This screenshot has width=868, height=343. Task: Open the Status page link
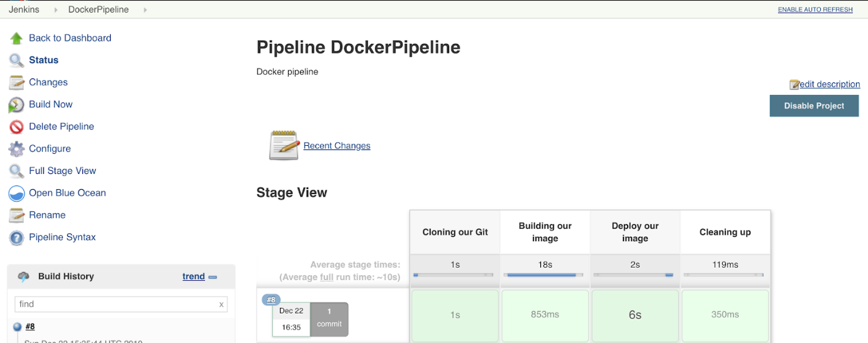point(43,60)
